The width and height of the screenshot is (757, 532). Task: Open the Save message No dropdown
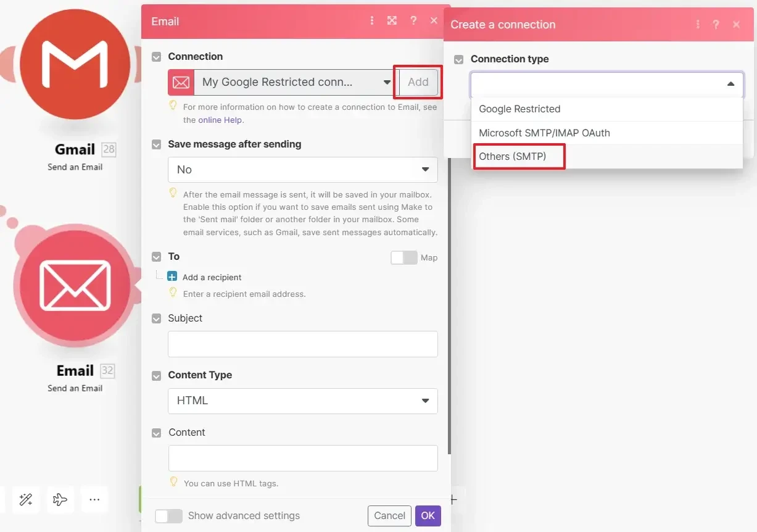pyautogui.click(x=303, y=170)
